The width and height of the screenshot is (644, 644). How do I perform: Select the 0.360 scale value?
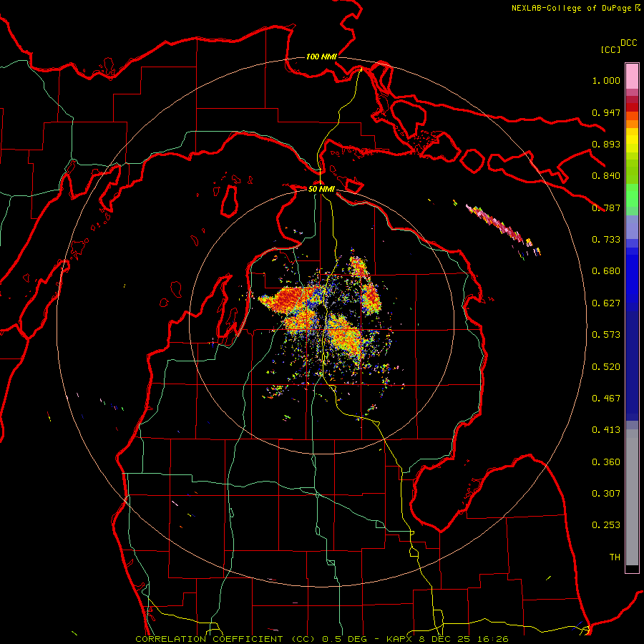coord(606,462)
